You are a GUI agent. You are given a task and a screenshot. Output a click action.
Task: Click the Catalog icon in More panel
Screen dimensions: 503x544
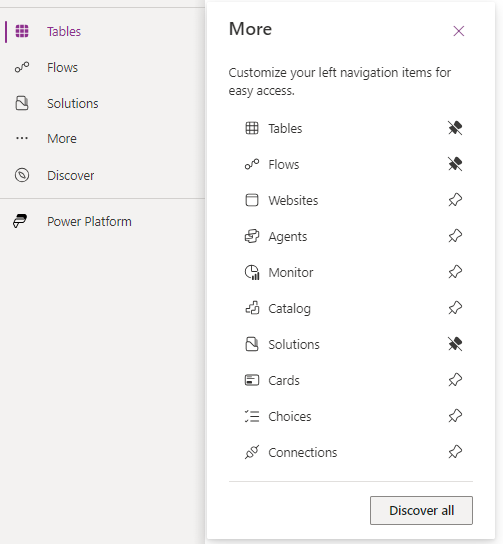tap(252, 308)
